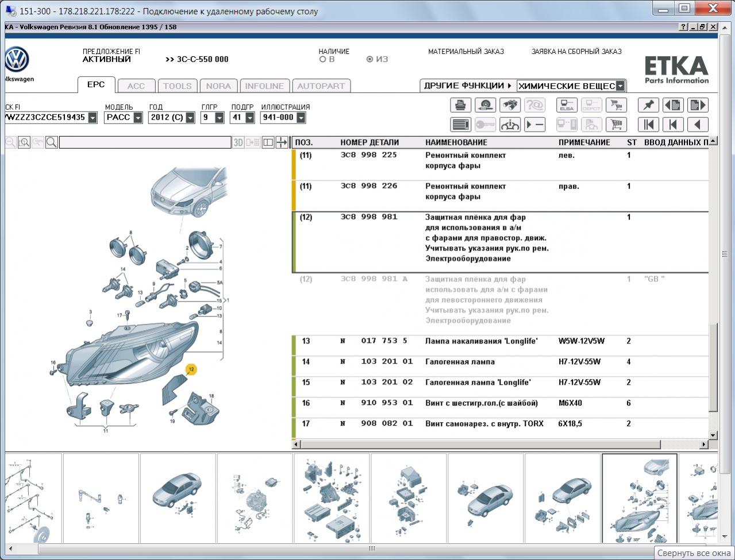Open the ГОД 2012 (C) dropdown
Screen dimensions: 735x560
click(x=190, y=118)
